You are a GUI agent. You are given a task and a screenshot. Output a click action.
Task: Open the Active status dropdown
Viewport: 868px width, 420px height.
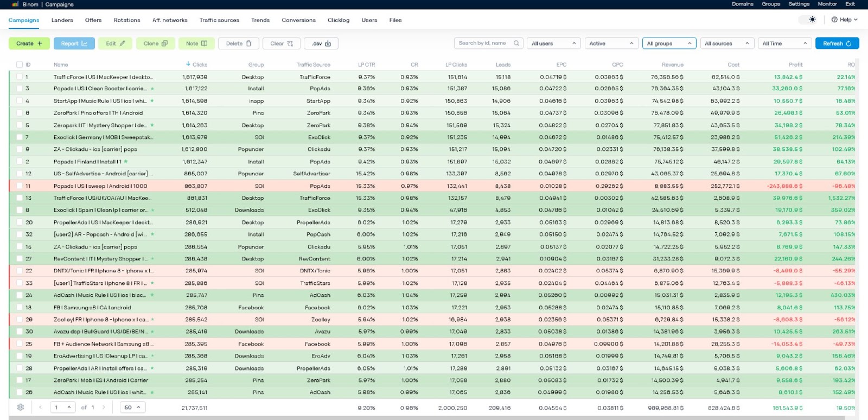611,43
